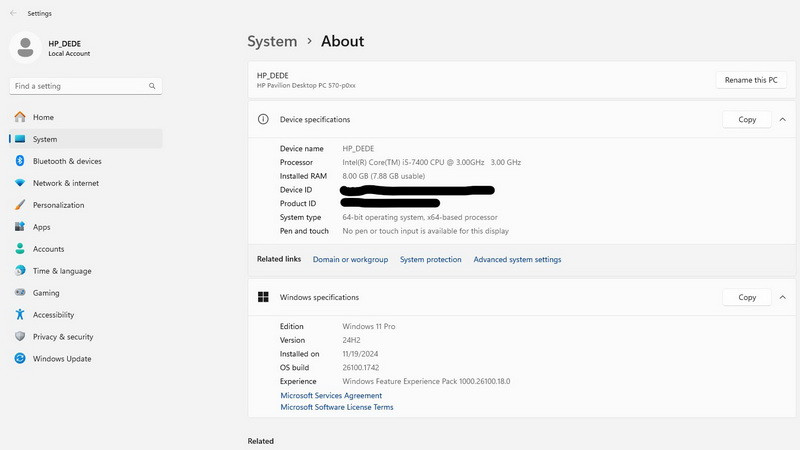The height and width of the screenshot is (450, 800).
Task: Open Accessibility settings
Action: [x=86, y=314]
